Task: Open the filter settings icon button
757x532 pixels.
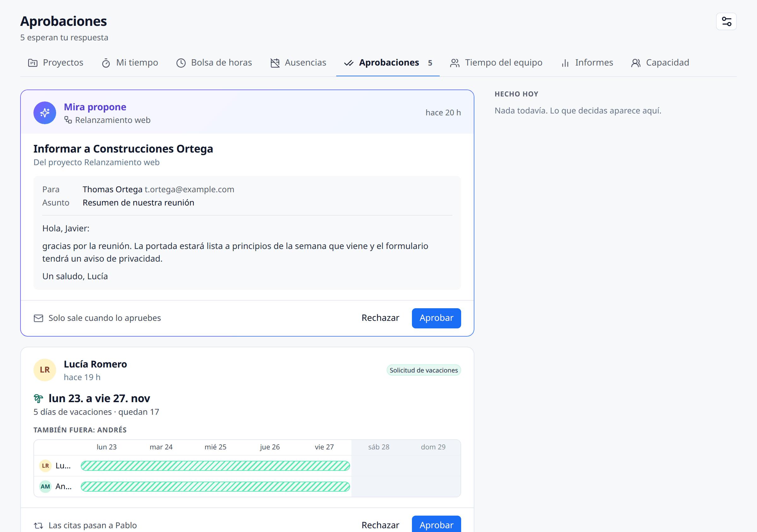Action: (726, 21)
